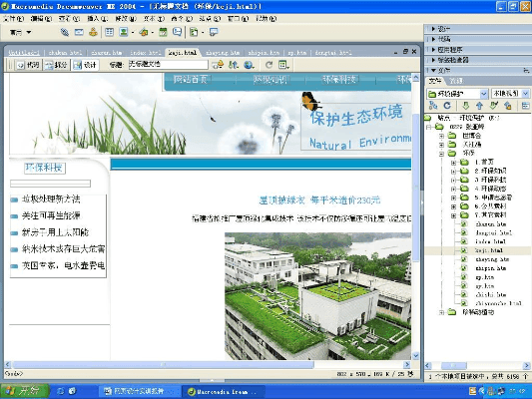The width and height of the screenshot is (532, 399).
Task: Expand Files panel to show both sites
Action: [525, 106]
